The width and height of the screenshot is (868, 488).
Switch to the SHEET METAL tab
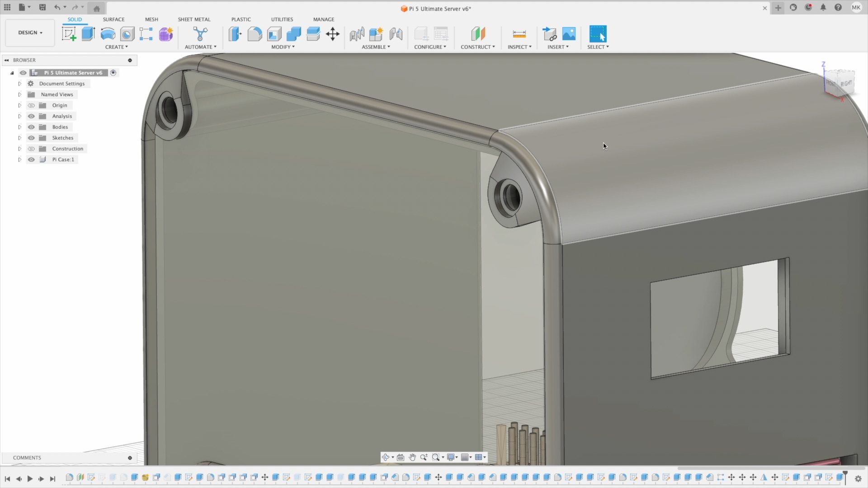194,19
